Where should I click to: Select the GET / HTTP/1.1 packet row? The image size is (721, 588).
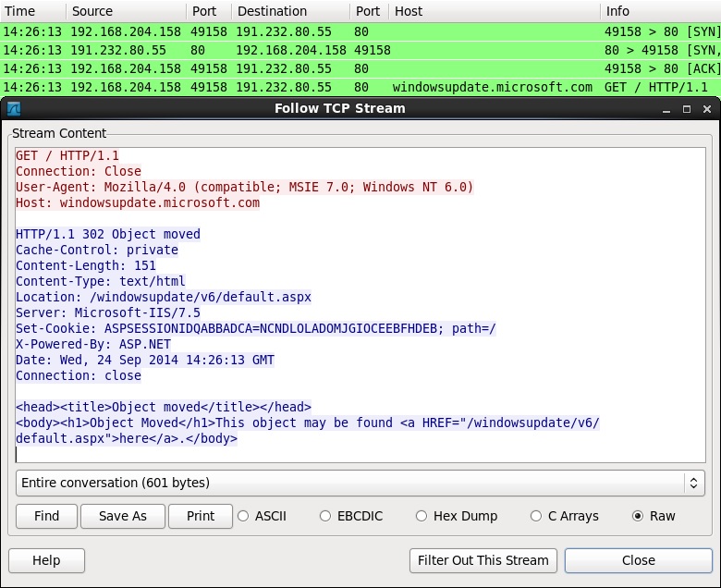click(360, 87)
